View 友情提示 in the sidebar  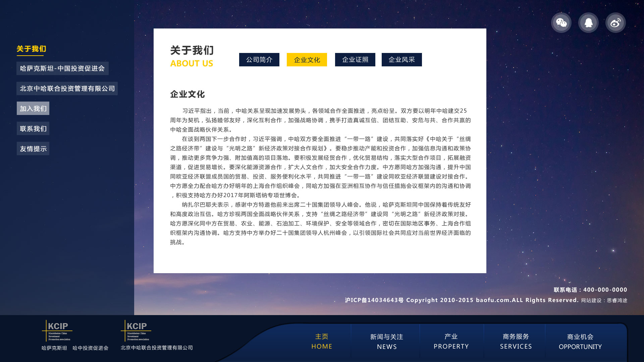(x=33, y=148)
